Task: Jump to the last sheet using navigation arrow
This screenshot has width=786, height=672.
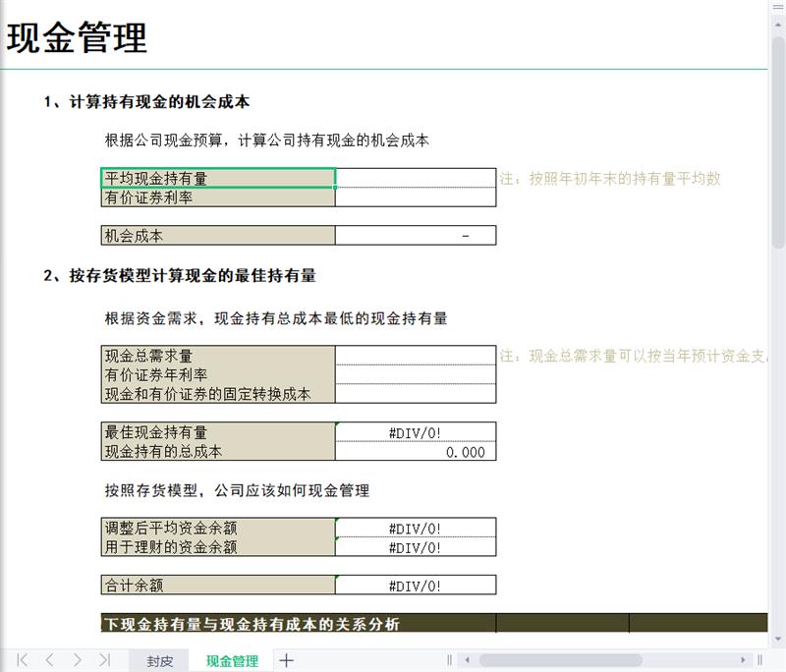Action: coord(104,660)
